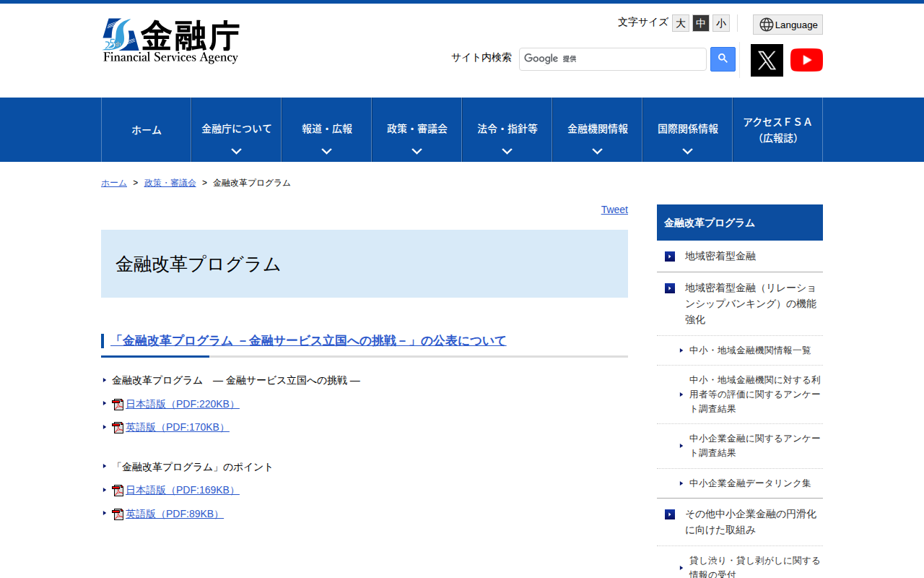Download 英語版（PDF:170KB） link
The width and height of the screenshot is (924, 578).
pos(177,427)
